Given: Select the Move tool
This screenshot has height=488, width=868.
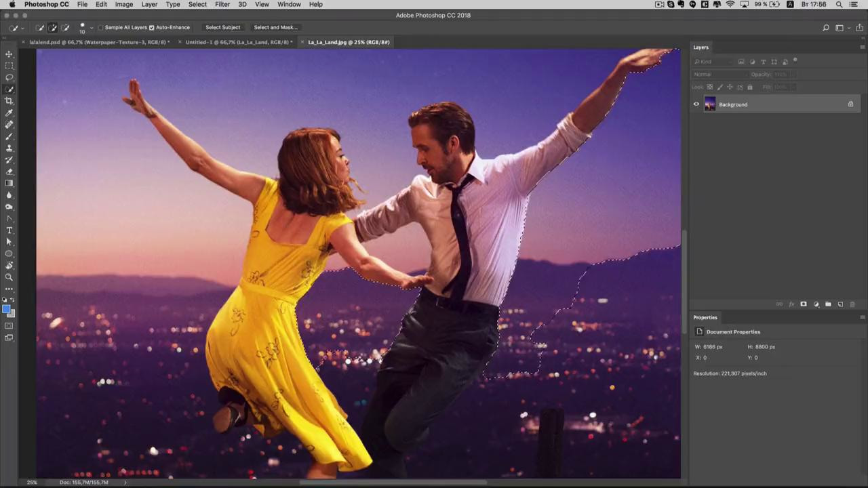Looking at the screenshot, I should click(x=9, y=54).
